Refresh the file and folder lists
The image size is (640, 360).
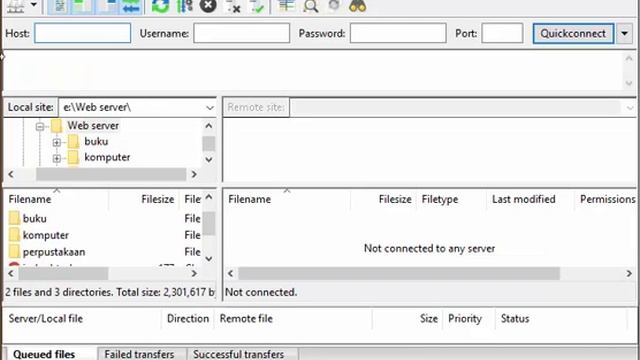[160, 6]
